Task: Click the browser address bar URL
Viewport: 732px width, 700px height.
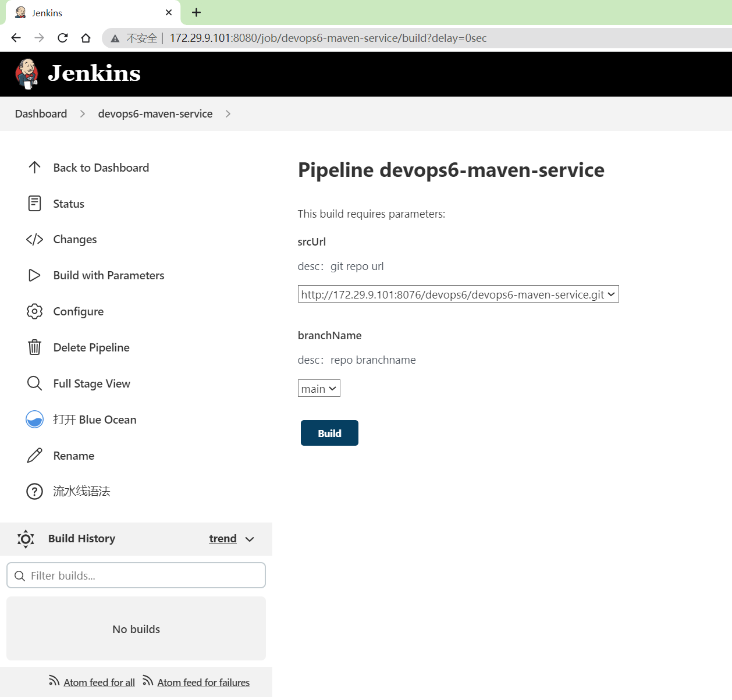Action: 328,38
